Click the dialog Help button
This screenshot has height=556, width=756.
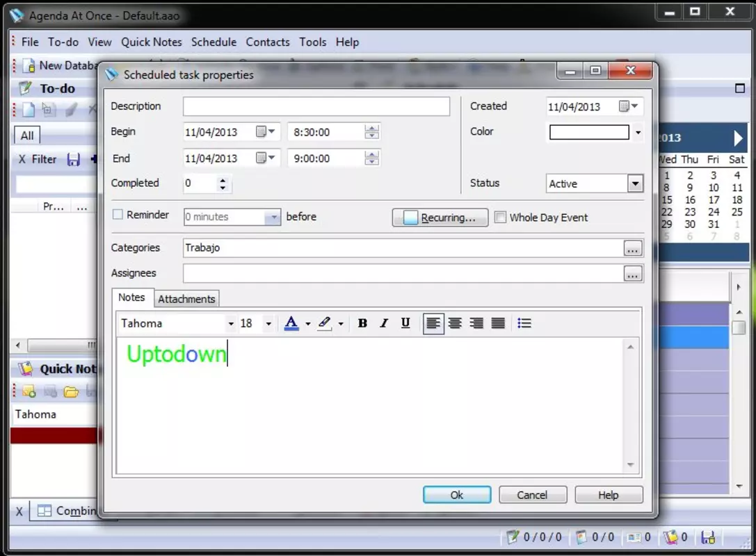point(609,495)
